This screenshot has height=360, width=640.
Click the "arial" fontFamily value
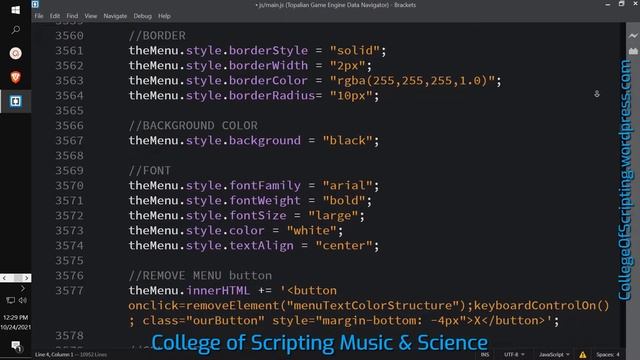[x=347, y=185]
